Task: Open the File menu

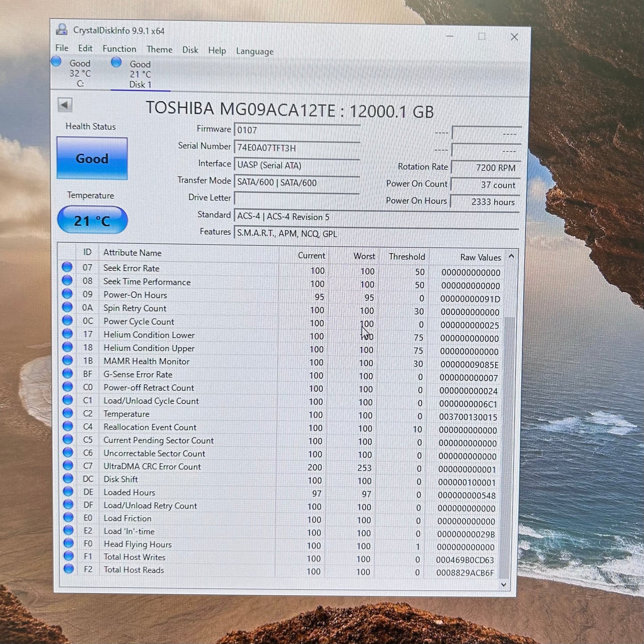Action: [x=62, y=48]
